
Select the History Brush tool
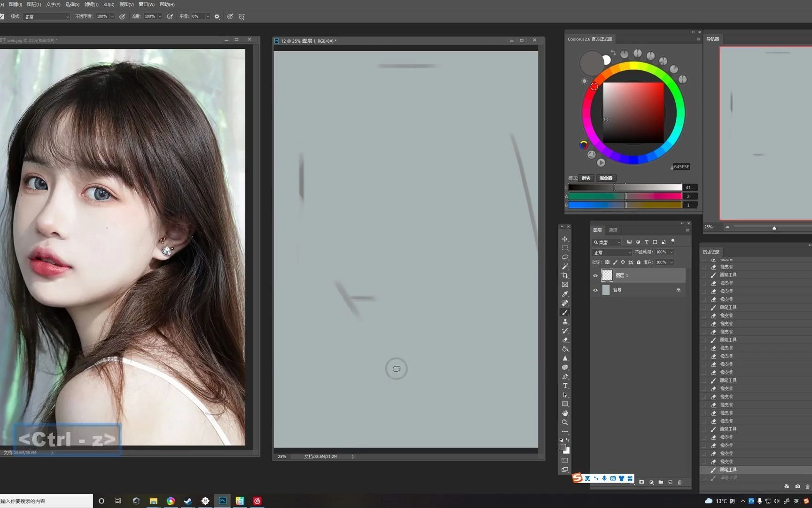tap(565, 331)
